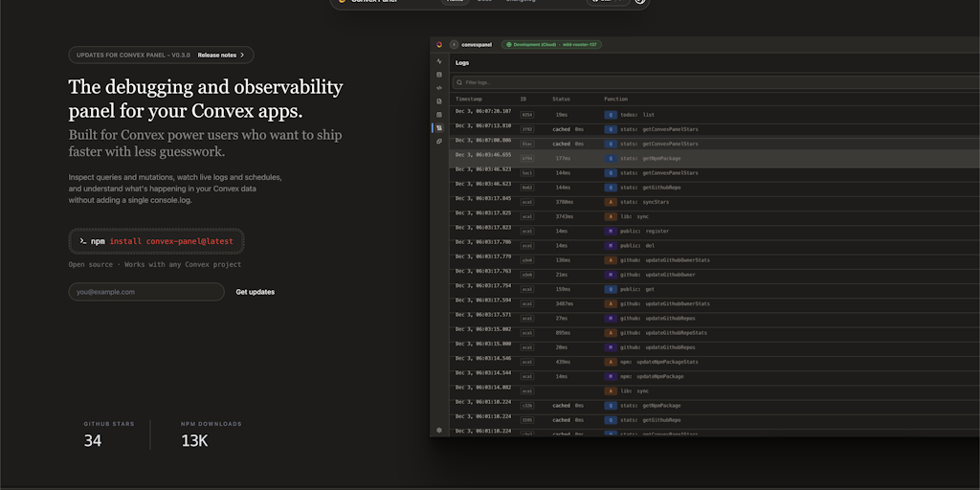This screenshot has width=980, height=490.
Task: Click the A badge beside github: updateGithubRepoStats
Action: click(611, 332)
